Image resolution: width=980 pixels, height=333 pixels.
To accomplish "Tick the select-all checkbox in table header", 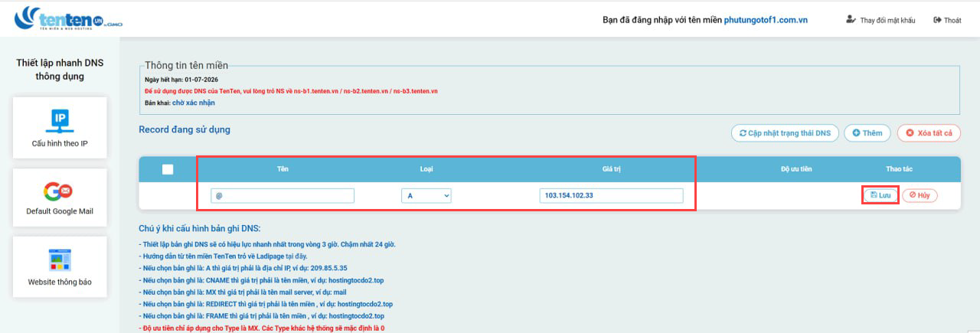I will pyautogui.click(x=168, y=170).
